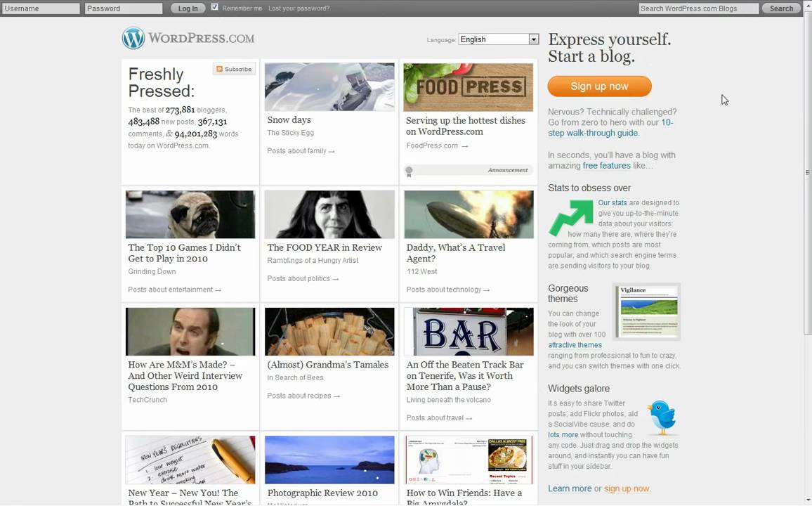
Task: Click the Log In button
Action: coord(188,8)
